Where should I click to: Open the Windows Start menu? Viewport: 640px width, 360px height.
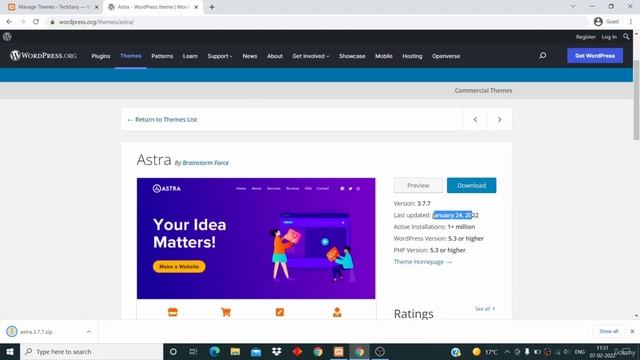[x=10, y=351]
